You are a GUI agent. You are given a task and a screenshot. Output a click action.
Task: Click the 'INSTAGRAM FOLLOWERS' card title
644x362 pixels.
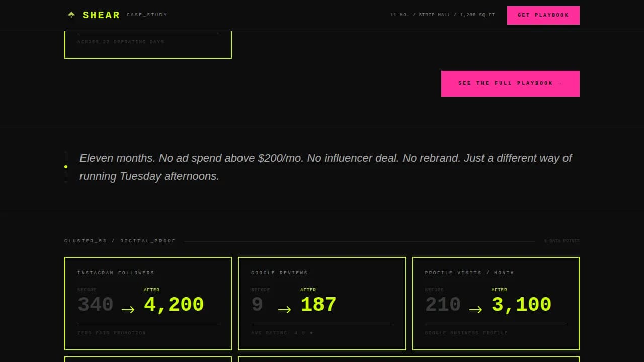[x=116, y=273]
